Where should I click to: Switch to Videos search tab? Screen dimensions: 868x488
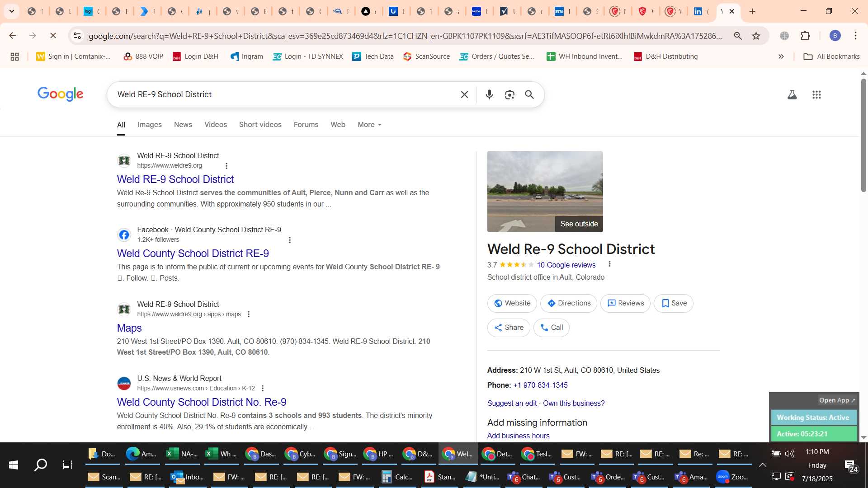pyautogui.click(x=216, y=125)
